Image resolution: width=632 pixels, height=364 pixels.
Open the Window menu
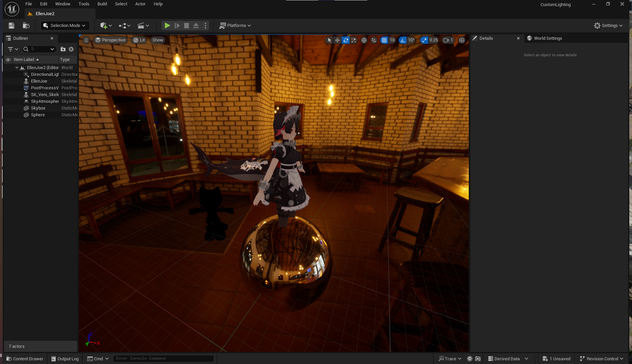[63, 4]
